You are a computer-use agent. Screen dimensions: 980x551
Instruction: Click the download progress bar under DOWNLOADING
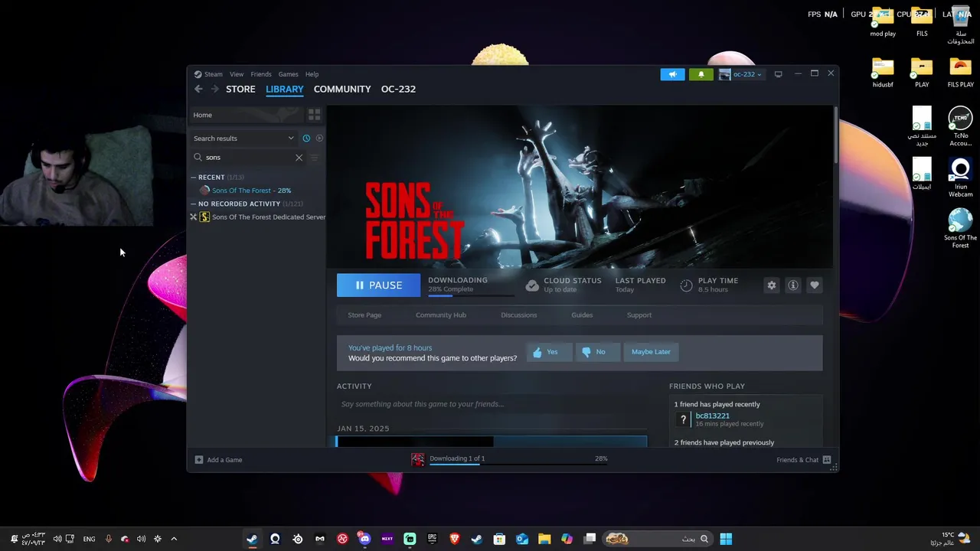(469, 295)
